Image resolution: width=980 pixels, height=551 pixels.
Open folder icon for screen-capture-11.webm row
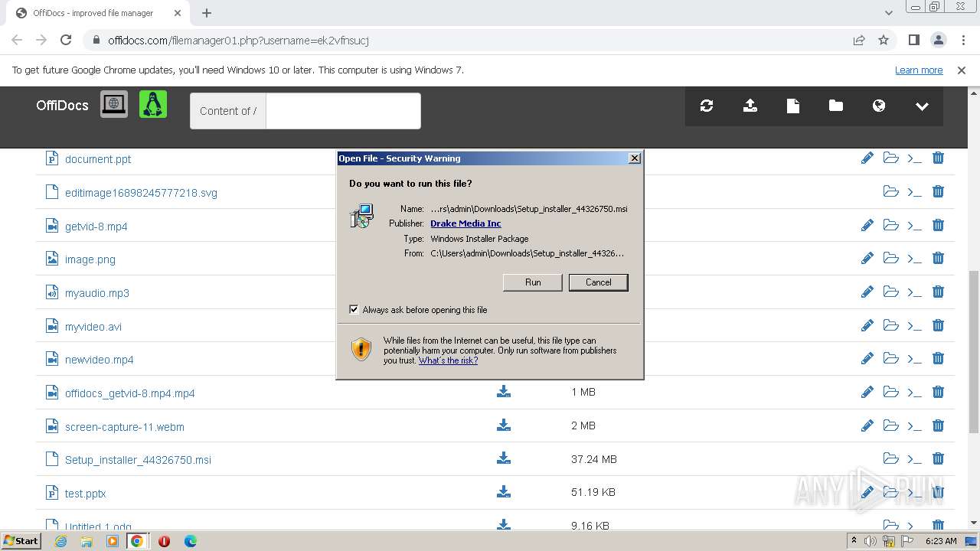pos(890,425)
